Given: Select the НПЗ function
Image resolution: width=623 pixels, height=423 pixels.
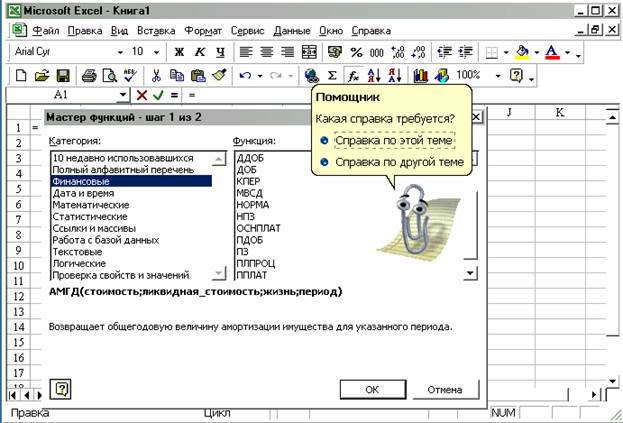Looking at the screenshot, I should pyautogui.click(x=246, y=217).
